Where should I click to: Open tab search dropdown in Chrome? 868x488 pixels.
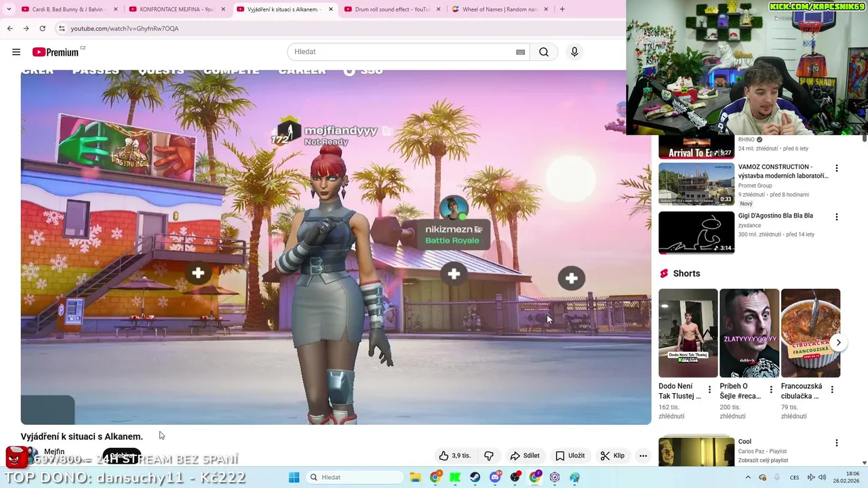pyautogui.click(x=9, y=9)
